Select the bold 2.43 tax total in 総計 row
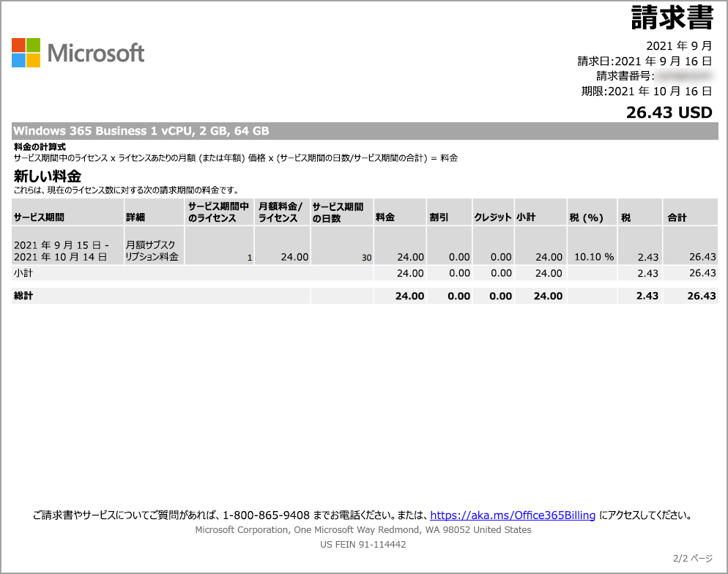This screenshot has height=574, width=728. point(640,296)
